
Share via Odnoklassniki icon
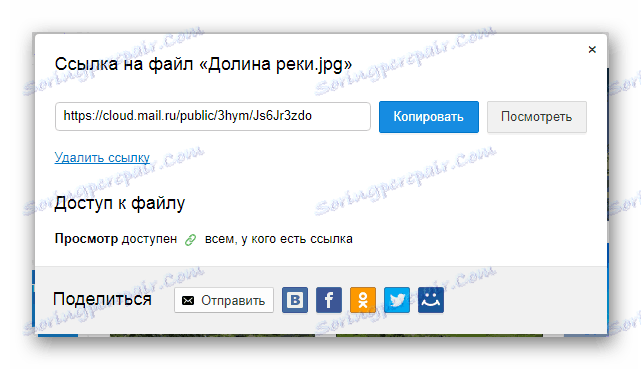pyautogui.click(x=363, y=300)
